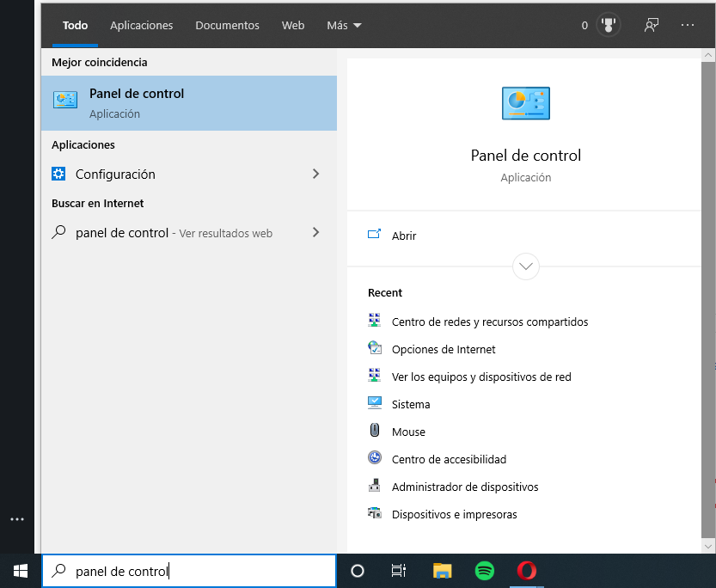Screen dimensions: 716x588
Task: Expand web results arrow for panel de control
Action: [315, 232]
